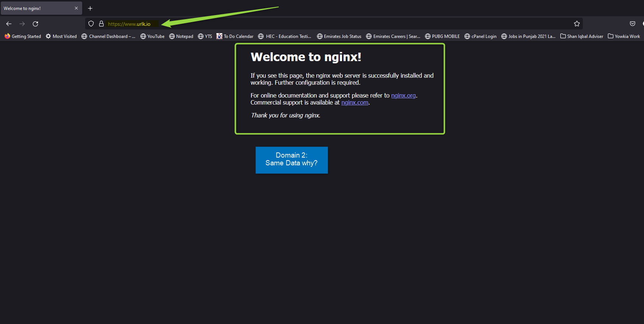Click the padlock site security icon
Image resolution: width=644 pixels, height=324 pixels.
101,24
